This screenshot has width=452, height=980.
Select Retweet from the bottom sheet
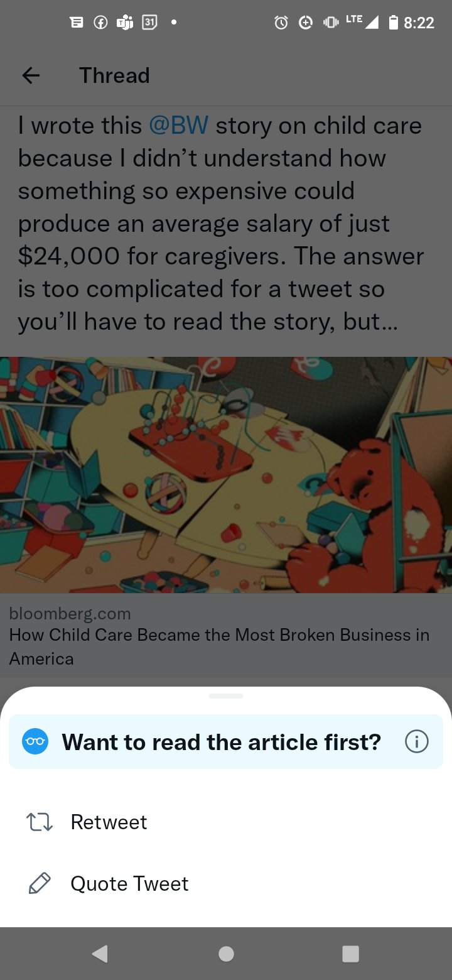(109, 822)
